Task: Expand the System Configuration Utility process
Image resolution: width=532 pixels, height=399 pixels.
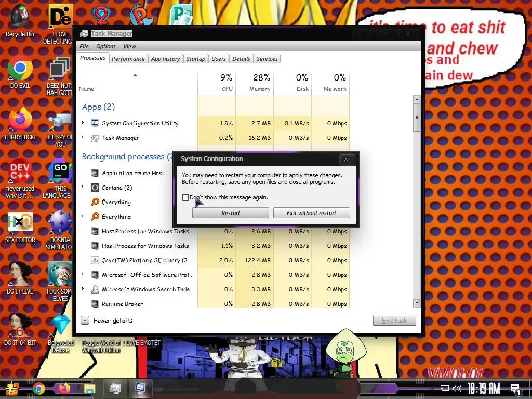Action: pyautogui.click(x=83, y=123)
